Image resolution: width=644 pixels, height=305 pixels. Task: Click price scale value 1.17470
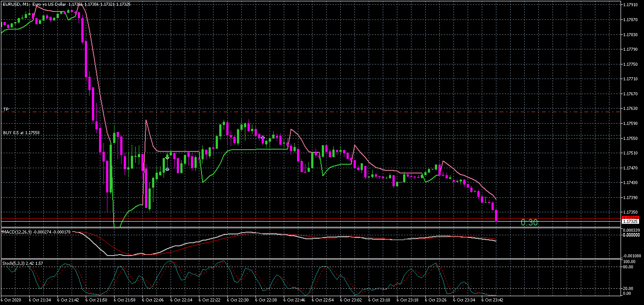point(630,168)
